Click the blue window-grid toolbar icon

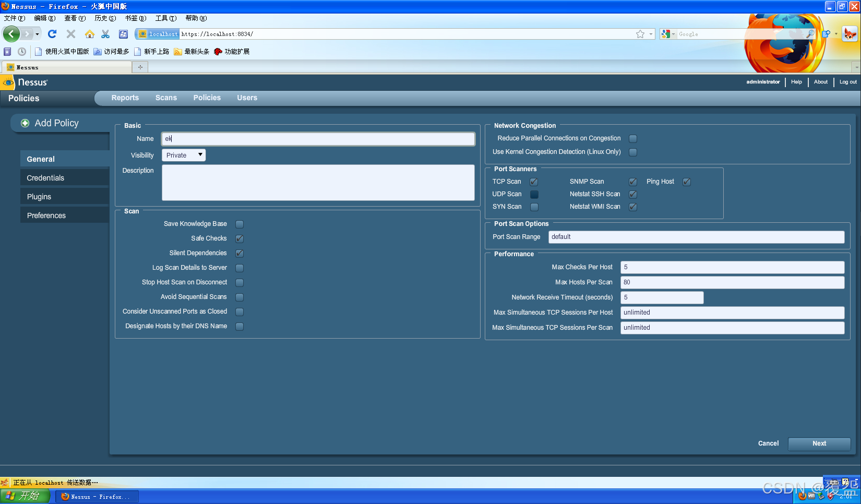coord(123,34)
